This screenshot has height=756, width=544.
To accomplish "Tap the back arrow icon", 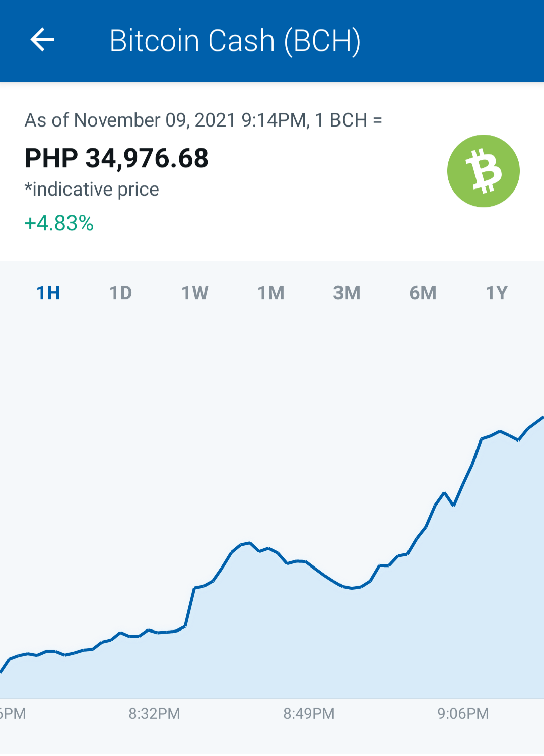I will (42, 40).
